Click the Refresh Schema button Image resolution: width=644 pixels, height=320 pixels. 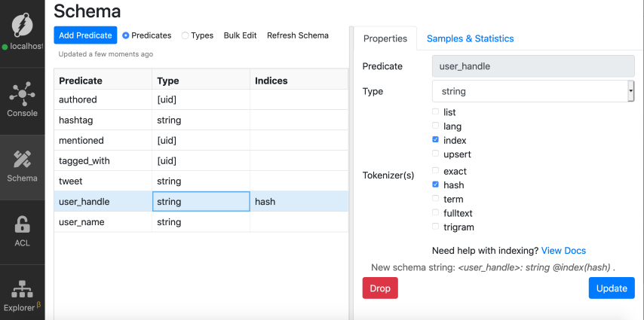coord(297,35)
